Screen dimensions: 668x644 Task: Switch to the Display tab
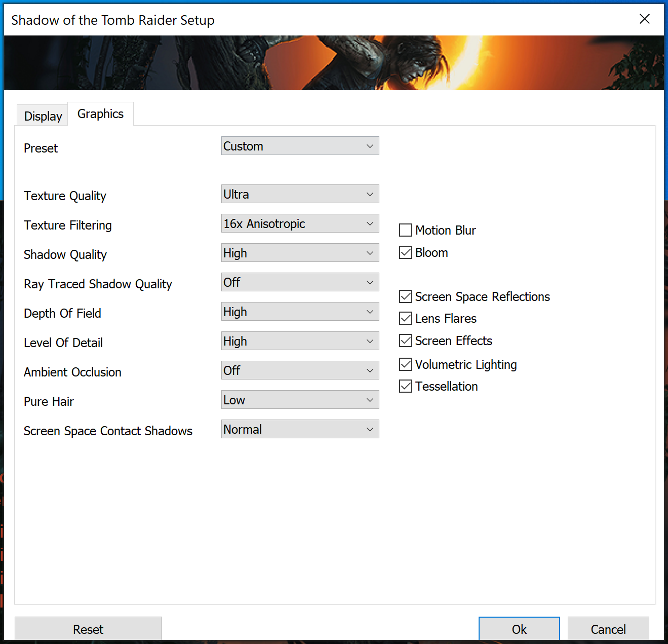[43, 116]
